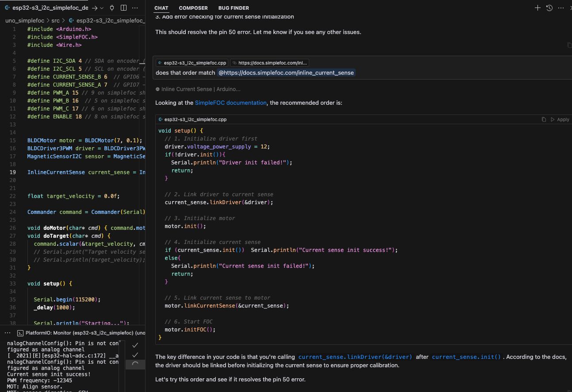Switch to the Bug Finder tab
Screen dimensions: 572x392
pos(234,8)
